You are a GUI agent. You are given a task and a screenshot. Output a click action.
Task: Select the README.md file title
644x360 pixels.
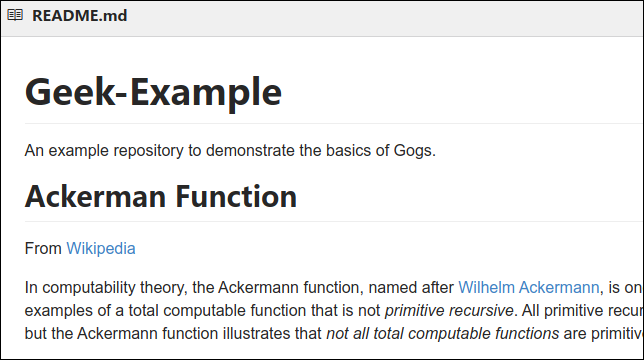coord(80,16)
